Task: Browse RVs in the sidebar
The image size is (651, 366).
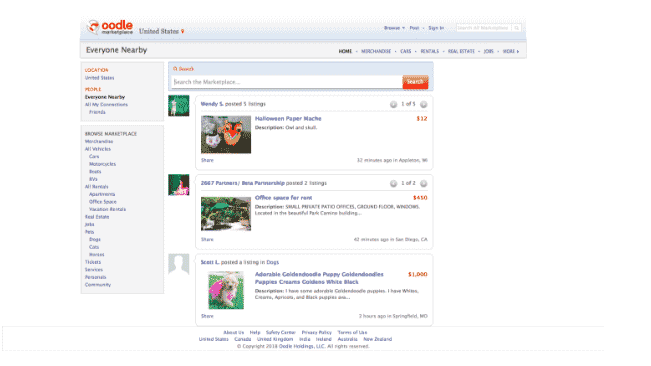Action: (93, 179)
